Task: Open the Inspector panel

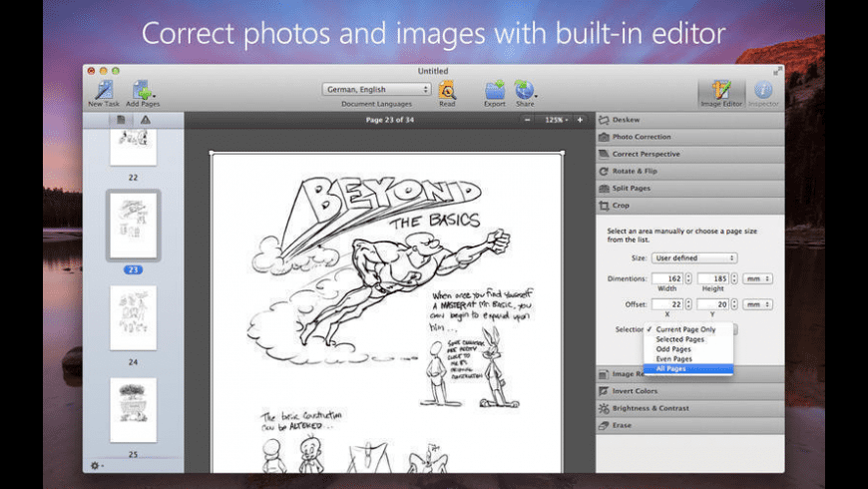Action: (764, 91)
